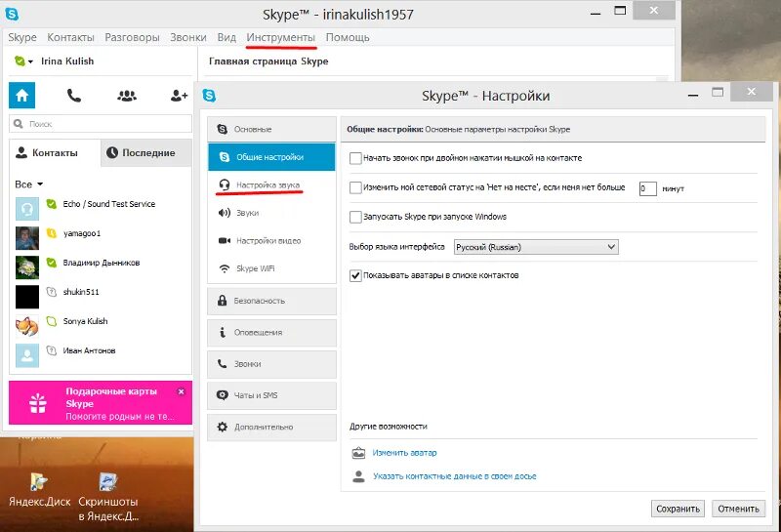Dismiss the gift cards banner

[x=182, y=391]
